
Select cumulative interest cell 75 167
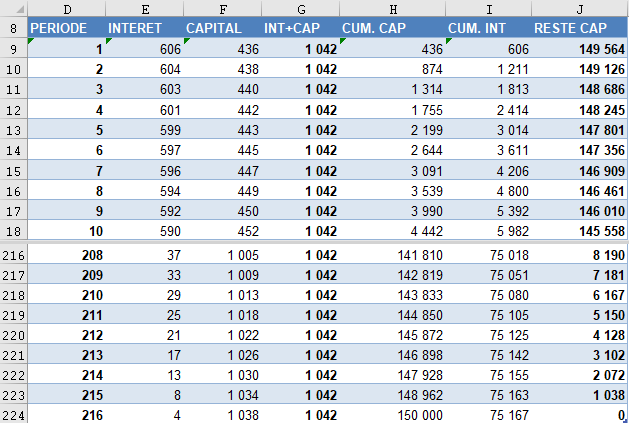coord(489,414)
